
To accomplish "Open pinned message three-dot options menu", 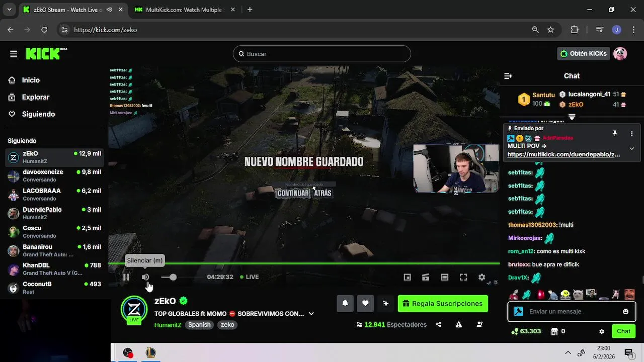I will coord(632,133).
